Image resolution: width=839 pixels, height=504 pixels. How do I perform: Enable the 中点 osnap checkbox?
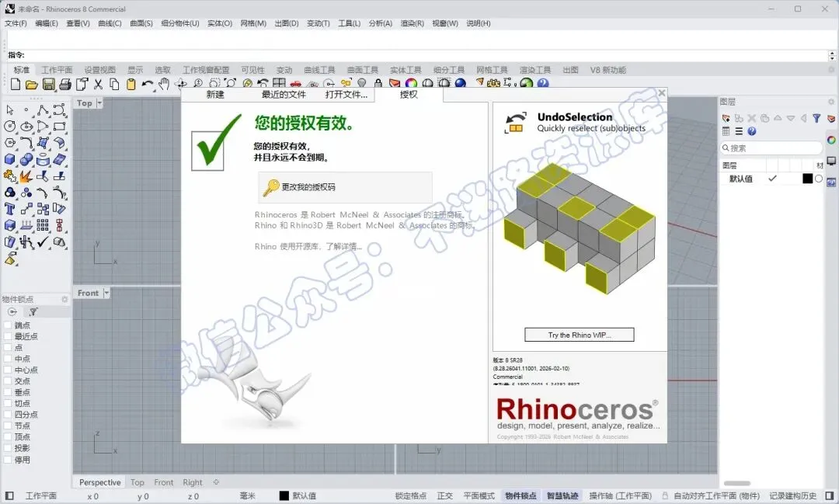[8, 359]
